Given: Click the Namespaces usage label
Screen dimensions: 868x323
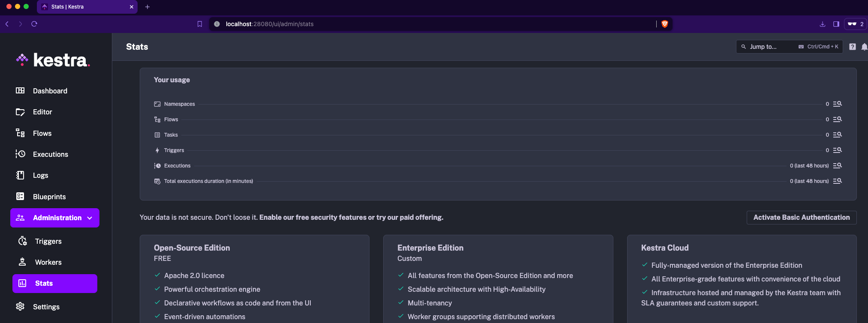Looking at the screenshot, I should 180,104.
